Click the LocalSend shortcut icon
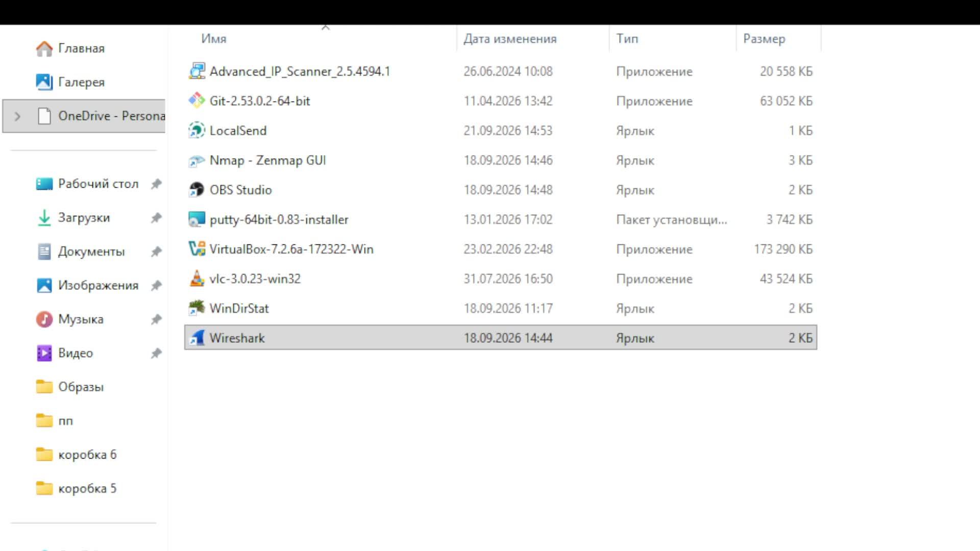This screenshot has width=980, height=551. click(197, 130)
